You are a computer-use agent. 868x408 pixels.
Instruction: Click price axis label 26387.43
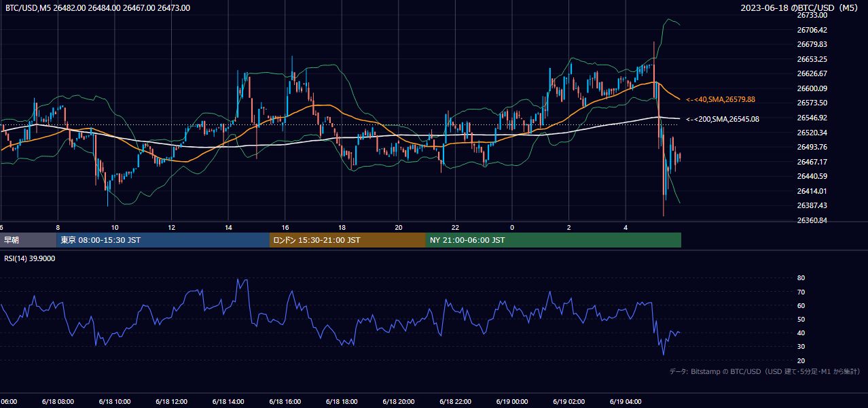tap(812, 205)
